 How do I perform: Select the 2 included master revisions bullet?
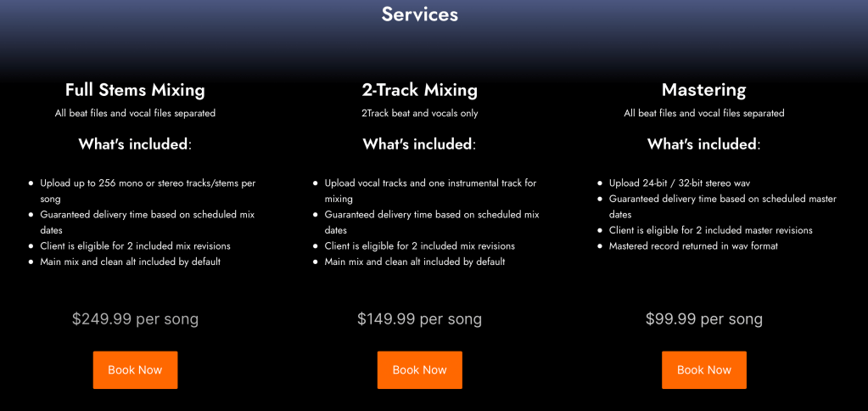[x=710, y=230]
